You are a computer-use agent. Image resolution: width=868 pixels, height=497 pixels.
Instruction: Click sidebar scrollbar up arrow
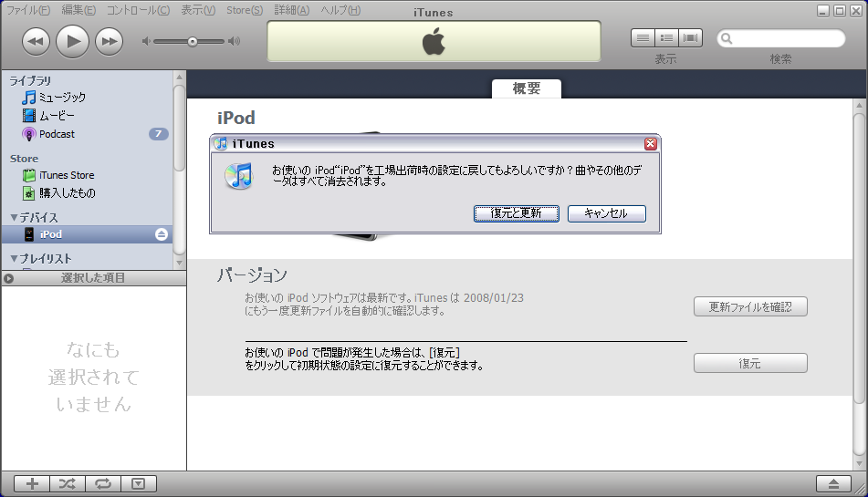click(x=179, y=77)
